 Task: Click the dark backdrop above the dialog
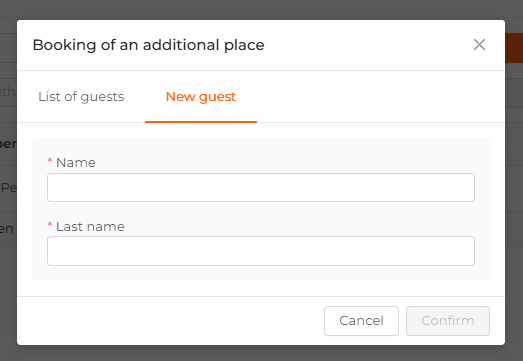point(261,9)
